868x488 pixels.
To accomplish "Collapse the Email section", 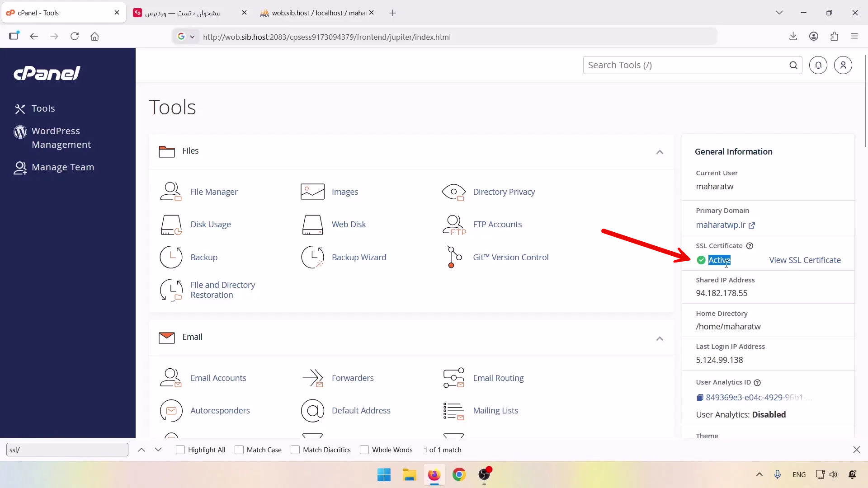I will click(x=660, y=338).
